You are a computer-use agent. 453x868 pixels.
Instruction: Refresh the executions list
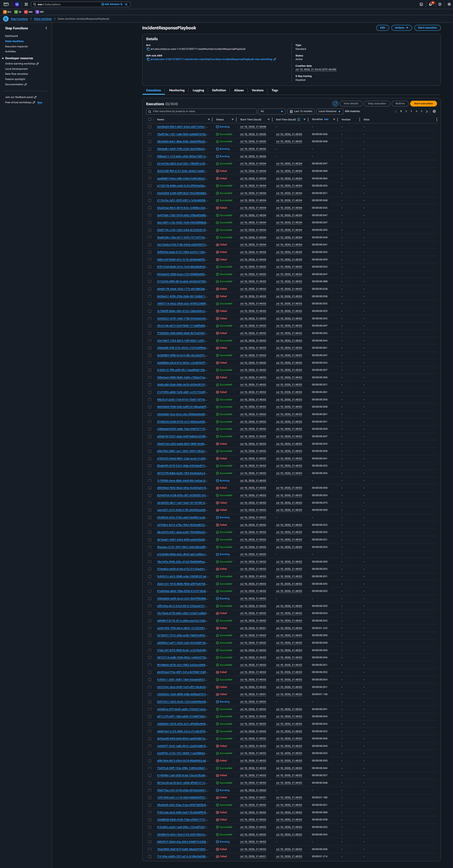point(335,103)
